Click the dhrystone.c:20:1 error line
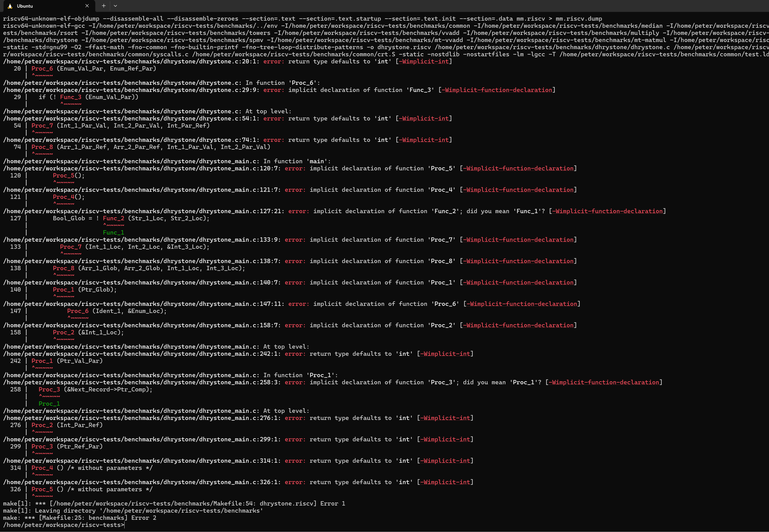 228,61
